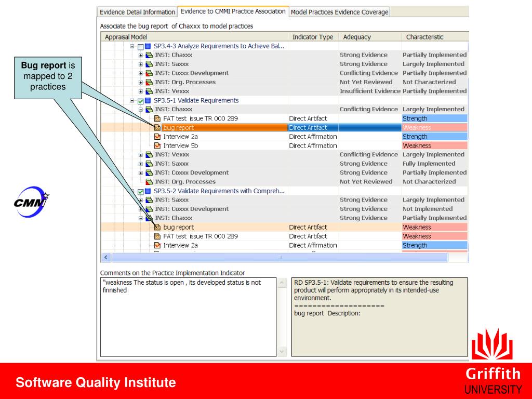Switch to Evidence Detail Information tab

point(137,12)
